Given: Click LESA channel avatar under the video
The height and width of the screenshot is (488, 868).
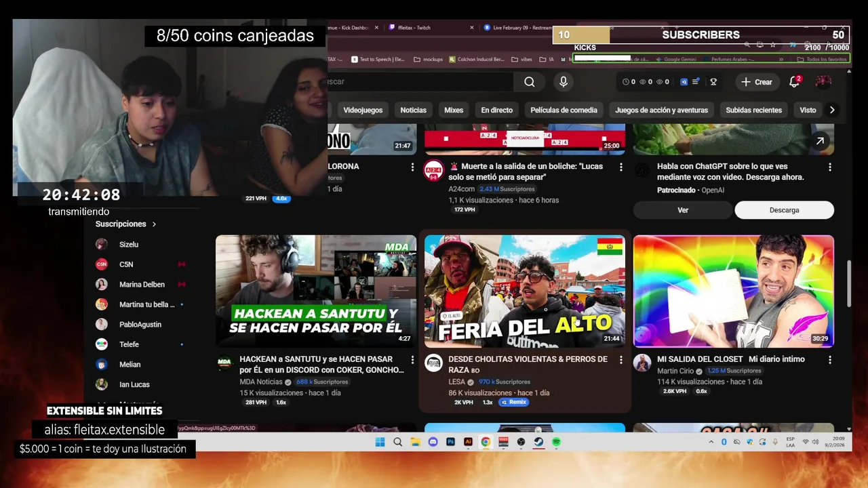Looking at the screenshot, I should pyautogui.click(x=433, y=363).
